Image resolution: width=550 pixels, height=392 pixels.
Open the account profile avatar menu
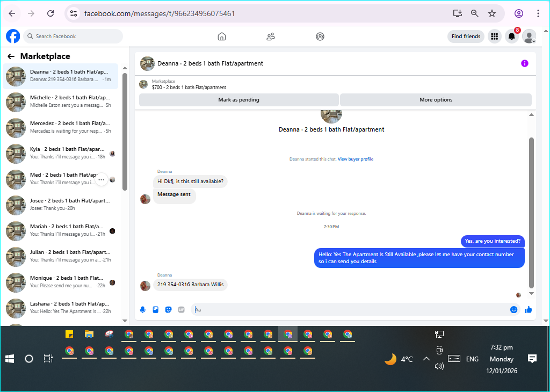529,36
